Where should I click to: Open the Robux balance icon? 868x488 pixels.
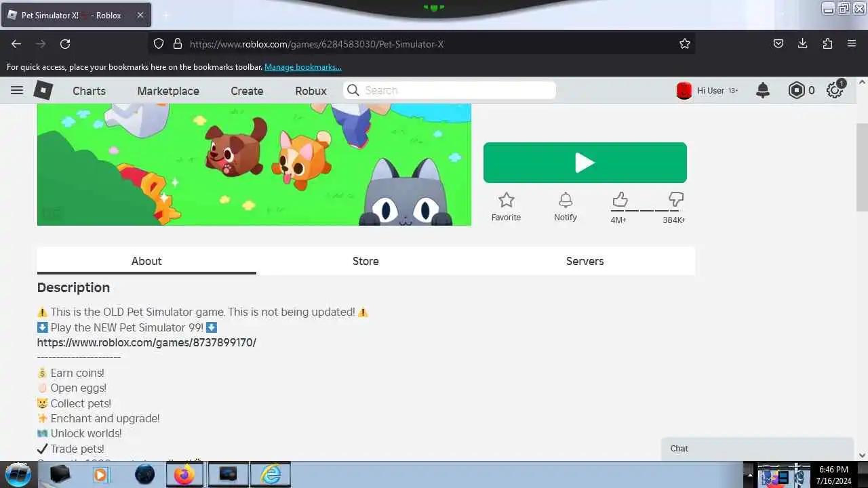click(796, 90)
